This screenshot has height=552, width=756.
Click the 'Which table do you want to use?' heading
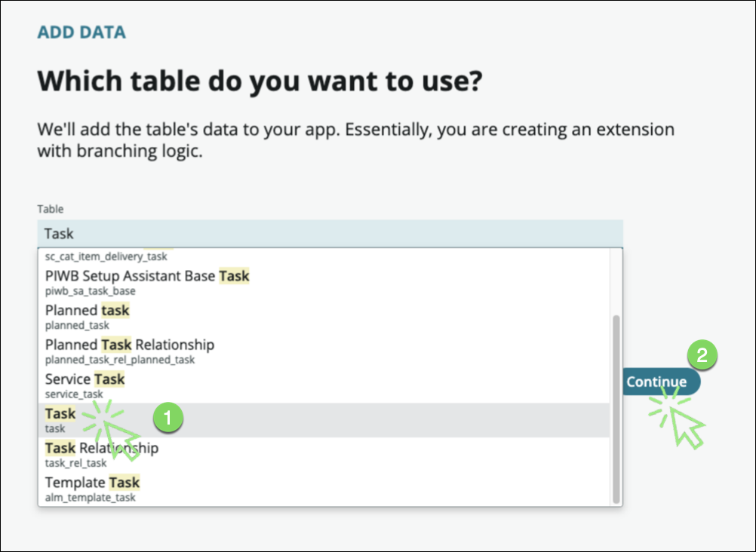[x=259, y=80]
